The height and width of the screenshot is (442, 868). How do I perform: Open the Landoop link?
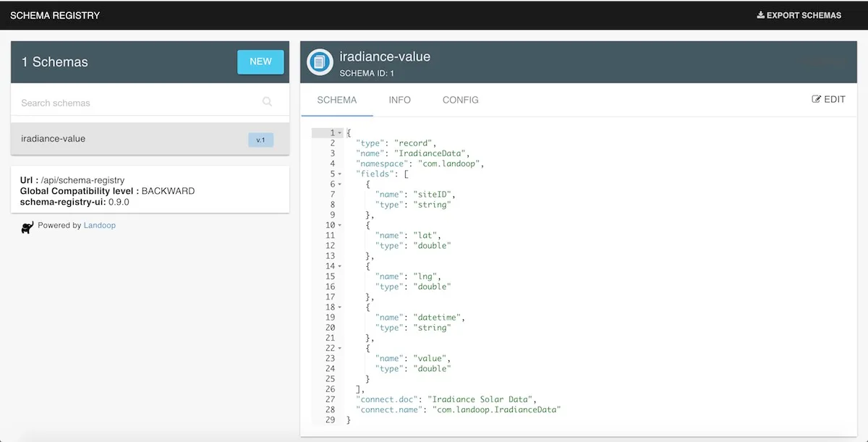(x=100, y=225)
